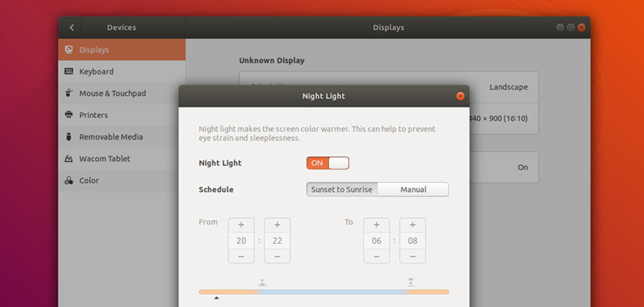Click the Color icon in sidebar
The height and width of the screenshot is (307, 644).
pyautogui.click(x=69, y=180)
